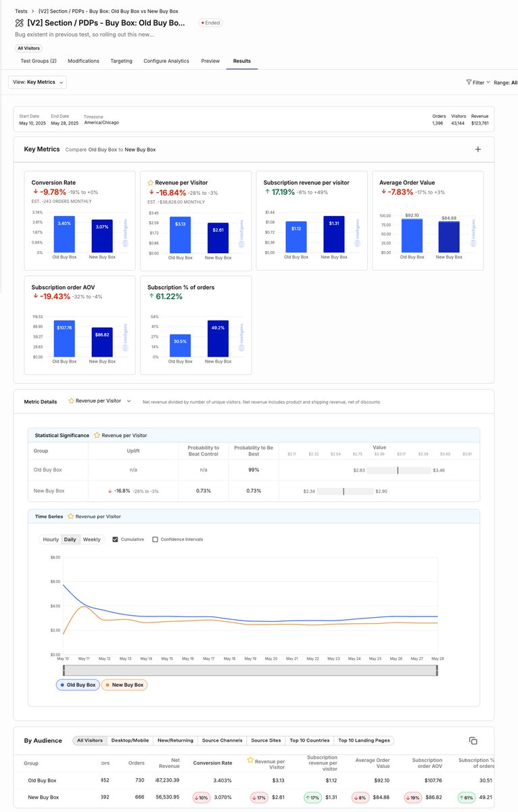Select the Source Sites audience segment
The width and height of the screenshot is (518, 812).
tap(266, 740)
